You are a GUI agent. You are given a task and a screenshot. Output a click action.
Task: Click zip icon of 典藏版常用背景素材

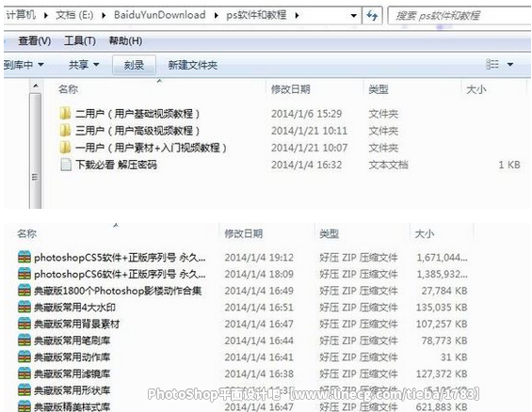(24, 324)
